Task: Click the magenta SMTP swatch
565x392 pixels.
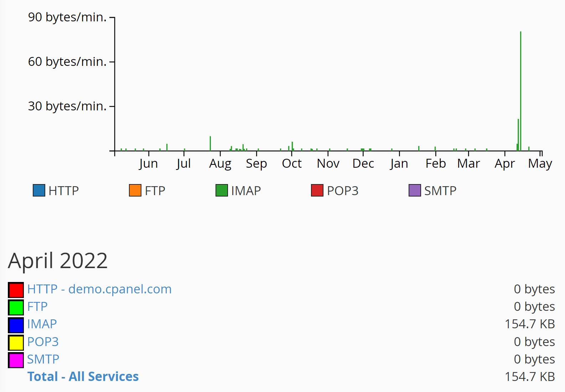Action: (16, 360)
